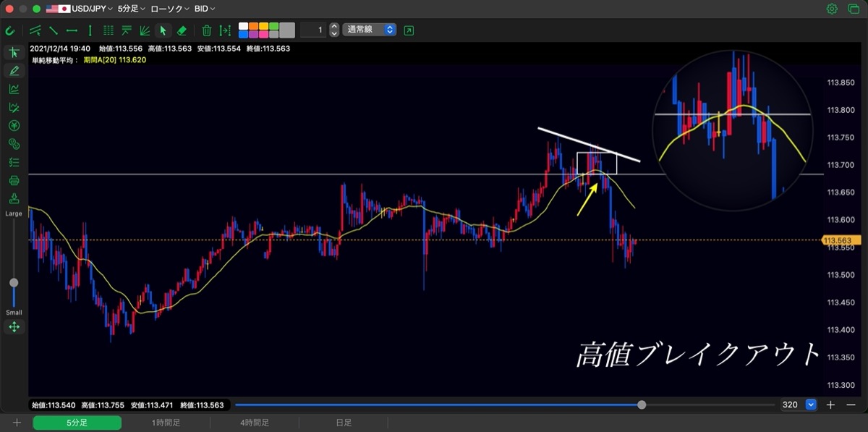Pick the orange color swatch

253,26
